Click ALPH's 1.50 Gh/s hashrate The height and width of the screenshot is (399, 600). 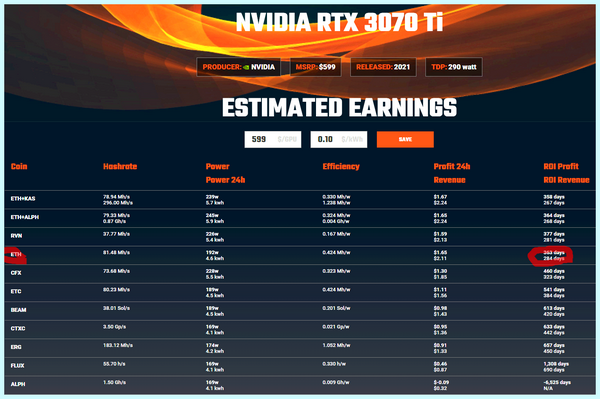114,382
